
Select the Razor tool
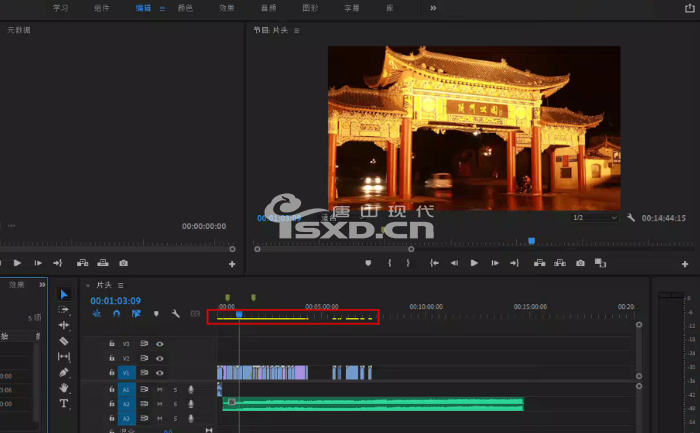click(64, 341)
